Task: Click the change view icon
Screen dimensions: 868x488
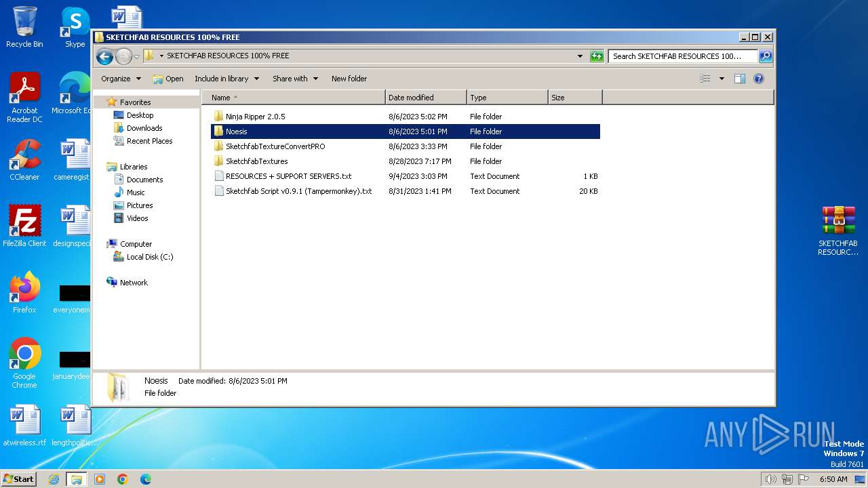Action: (x=705, y=79)
